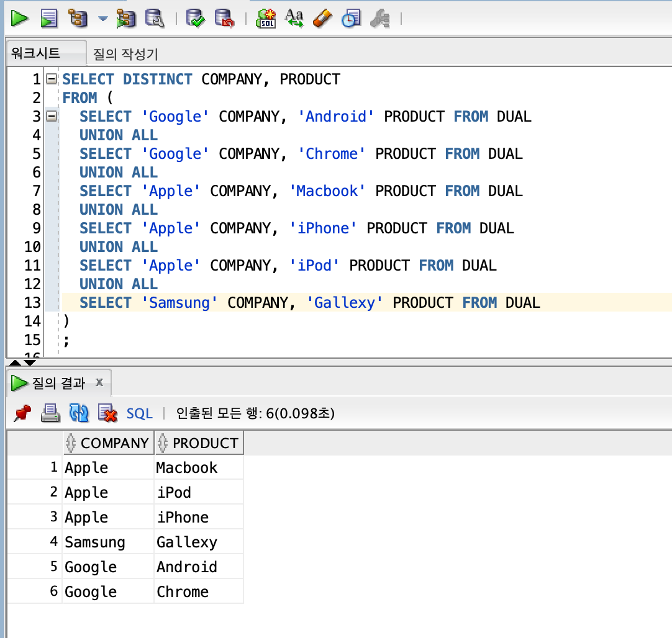Print the query result

point(50,413)
